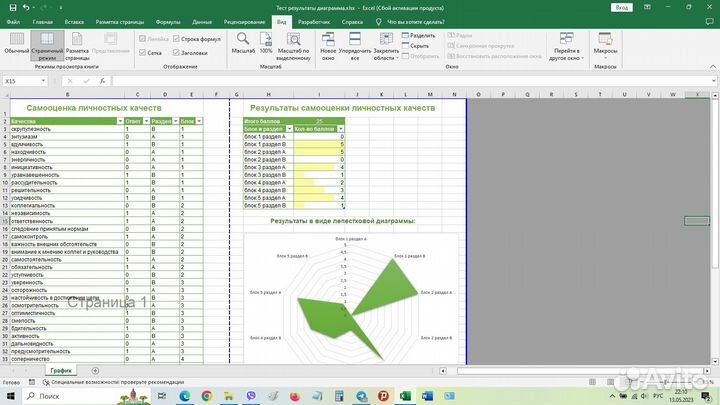Open Google Chrome from the taskbar
Screen dimensions: 720x405
click(x=207, y=396)
